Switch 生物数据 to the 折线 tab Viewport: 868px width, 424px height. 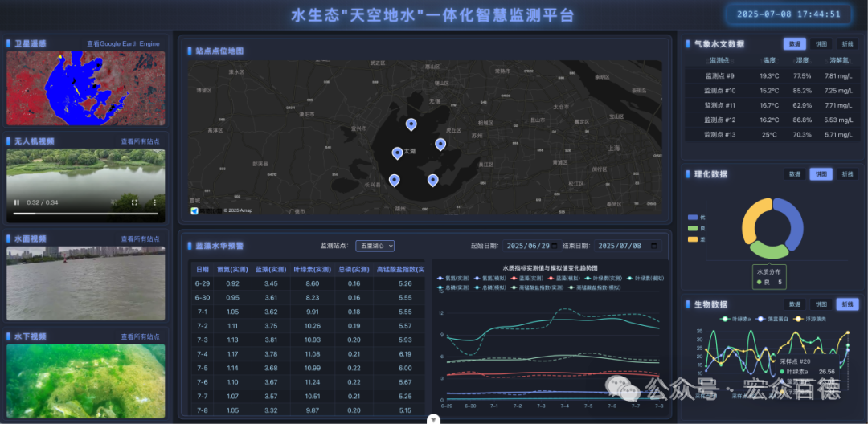click(848, 304)
